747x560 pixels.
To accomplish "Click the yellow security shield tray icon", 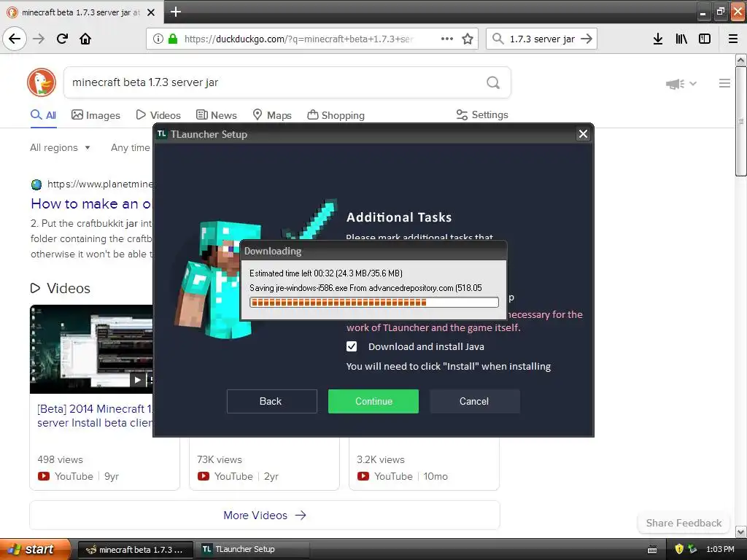I will point(679,549).
